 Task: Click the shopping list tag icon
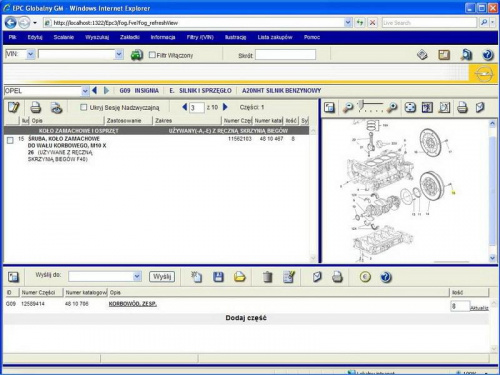317,277
